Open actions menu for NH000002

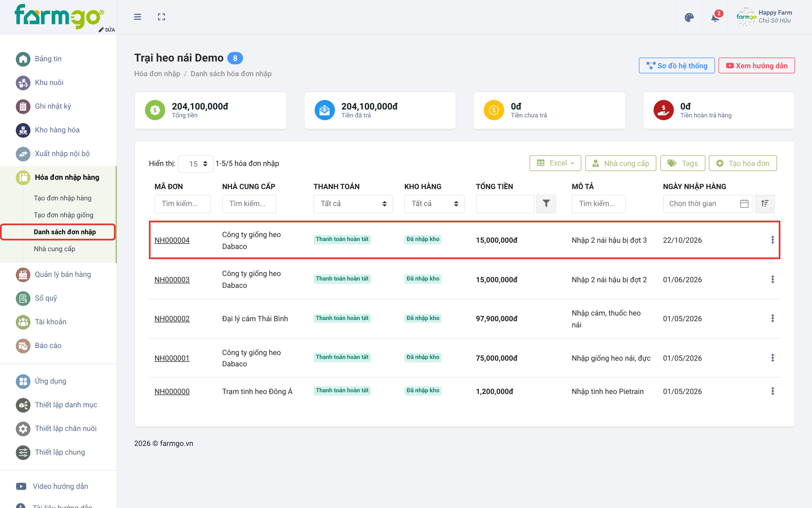pos(773,319)
